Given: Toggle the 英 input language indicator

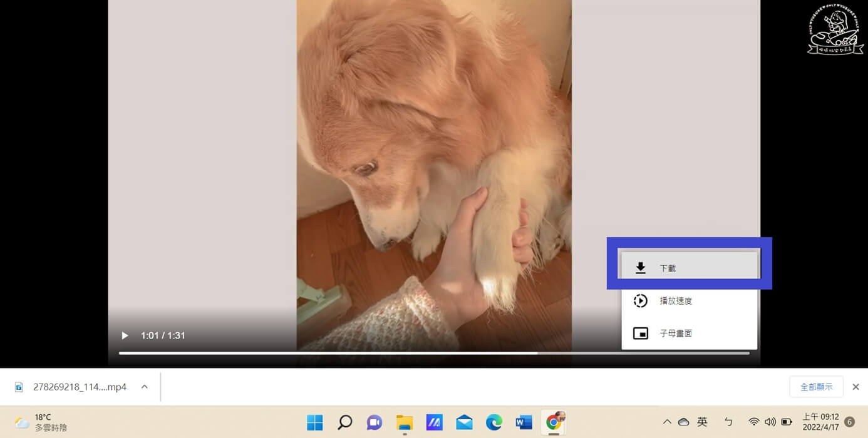Looking at the screenshot, I should pos(702,422).
